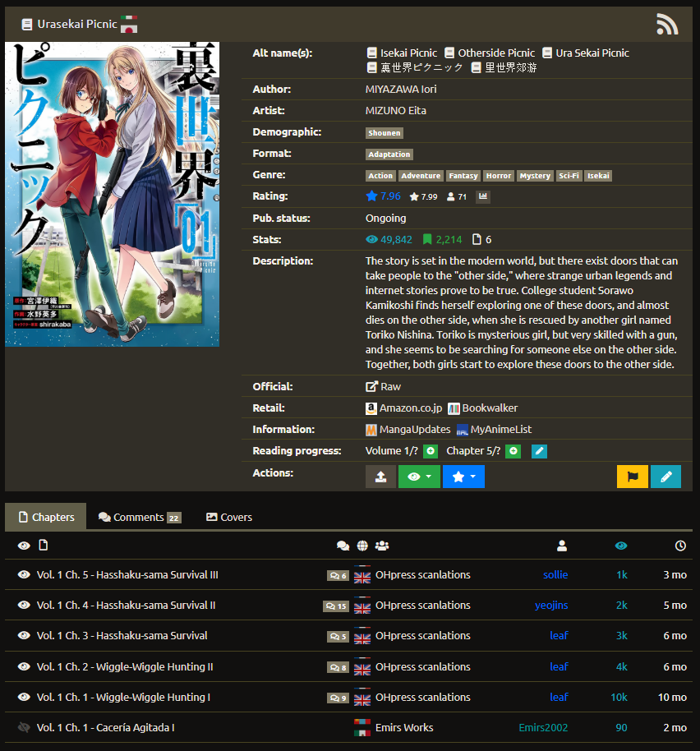Click the edit pencil button in Actions

coord(665,477)
